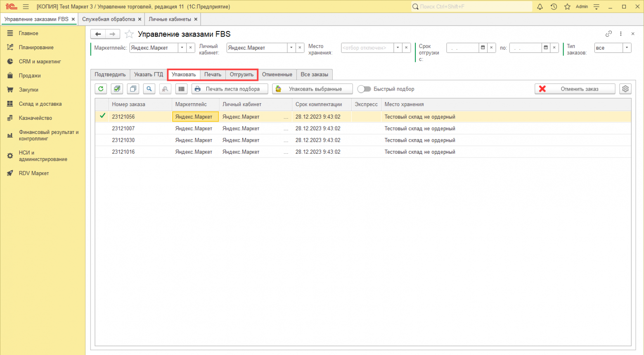Screen dimensions: 644x355
Task: Open list settings gear icon
Action: [625, 89]
